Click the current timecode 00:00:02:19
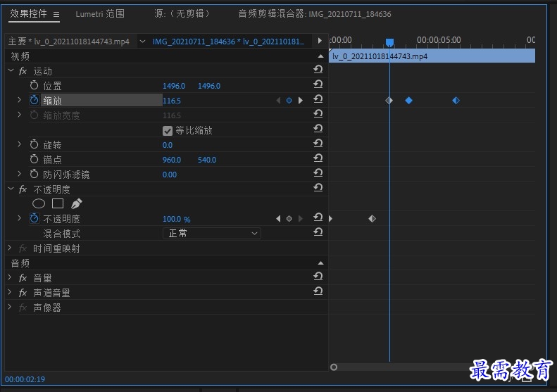Screen dimensions: 557x392 click(25, 379)
